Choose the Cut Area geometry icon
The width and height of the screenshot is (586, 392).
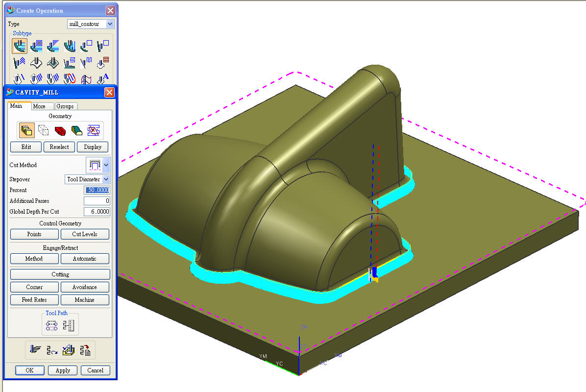tap(76, 130)
